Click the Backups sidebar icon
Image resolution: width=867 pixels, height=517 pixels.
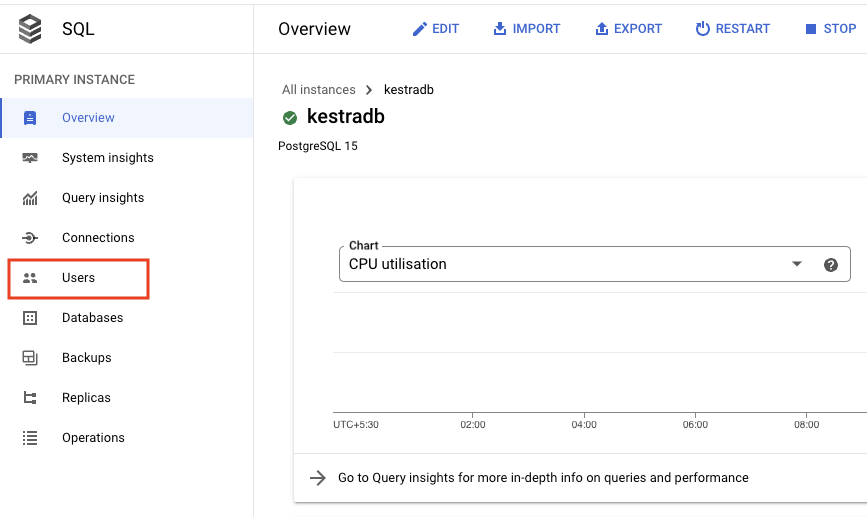click(x=30, y=358)
